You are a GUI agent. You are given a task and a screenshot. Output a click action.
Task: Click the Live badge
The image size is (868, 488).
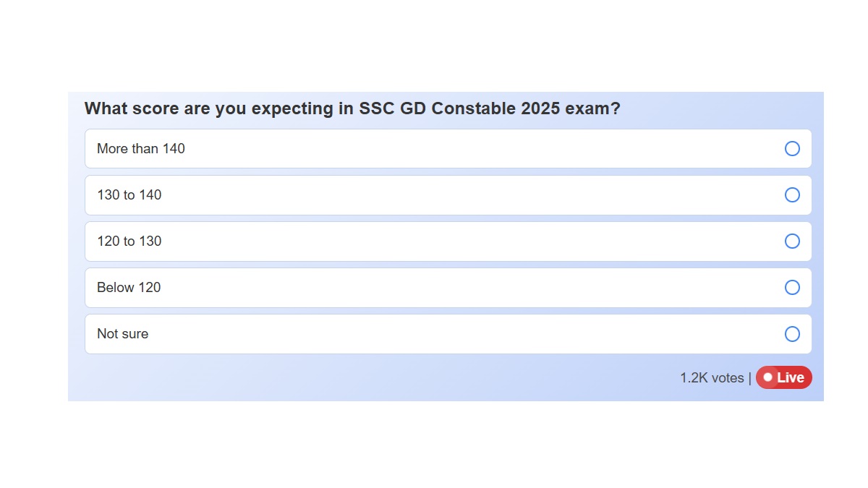784,377
